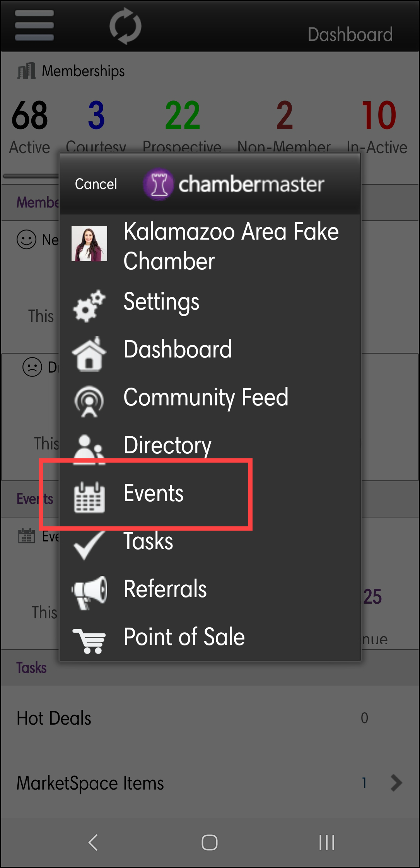420x868 pixels.
Task: Tap the Android home navigation button
Action: click(x=210, y=842)
